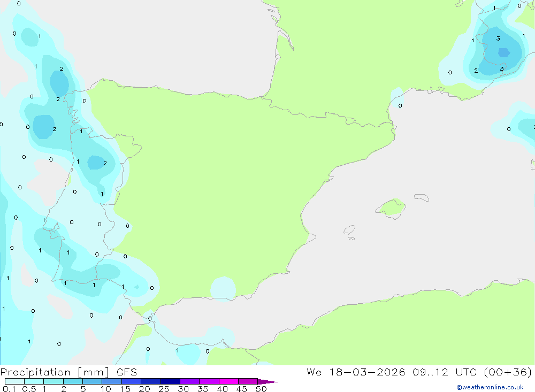Click the 'GFS' model label

[127, 372]
